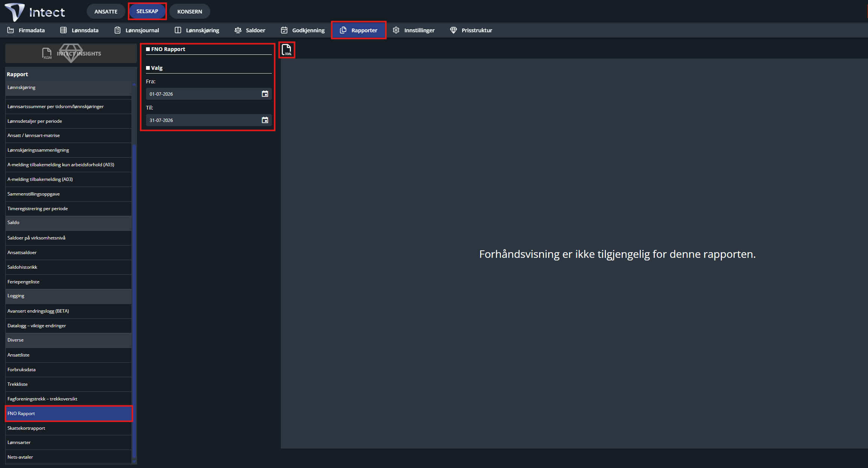The height and width of the screenshot is (468, 868).
Task: Click the preview unavailable message
Action: [x=617, y=254]
